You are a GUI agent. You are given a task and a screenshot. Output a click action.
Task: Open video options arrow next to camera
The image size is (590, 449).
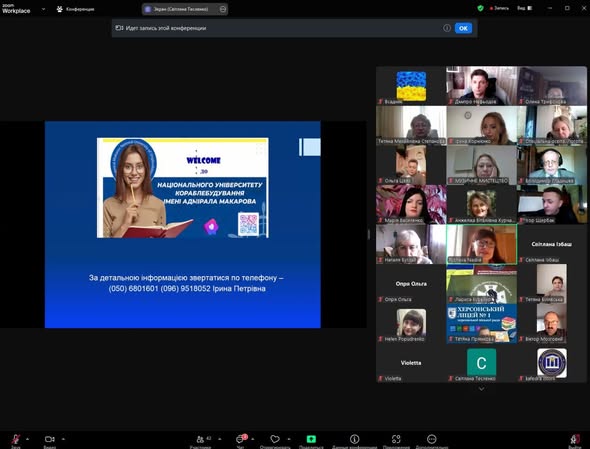point(63,439)
